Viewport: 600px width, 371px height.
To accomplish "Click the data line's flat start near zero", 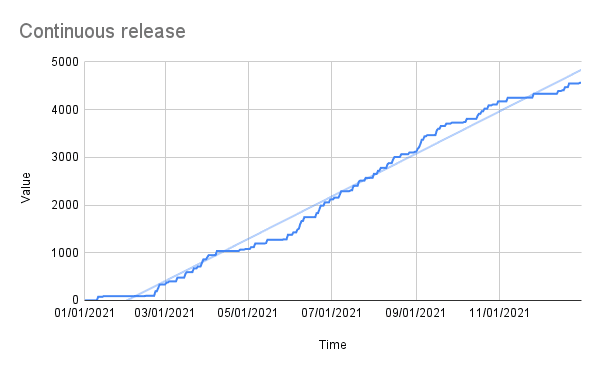I will pos(91,300).
